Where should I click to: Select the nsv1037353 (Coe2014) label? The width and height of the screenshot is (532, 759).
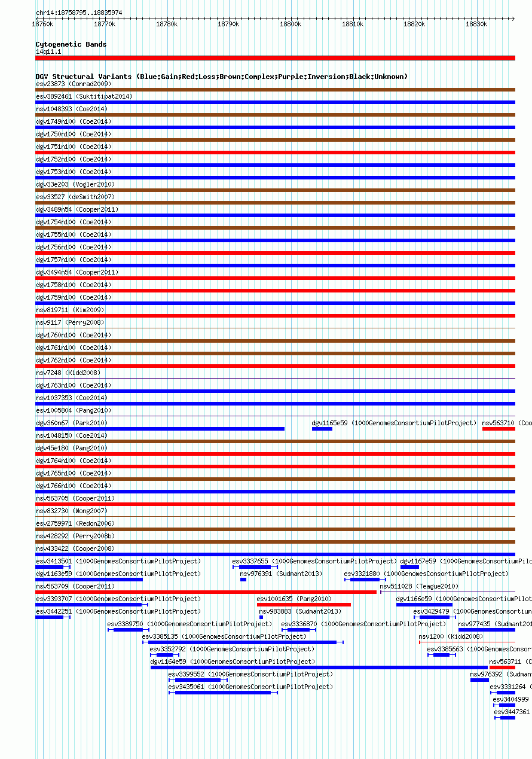point(72,398)
